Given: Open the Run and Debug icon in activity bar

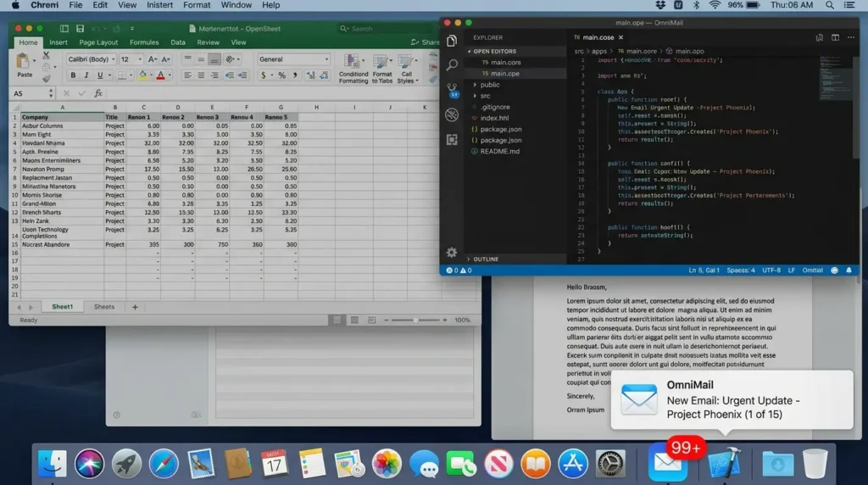Looking at the screenshot, I should click(452, 114).
